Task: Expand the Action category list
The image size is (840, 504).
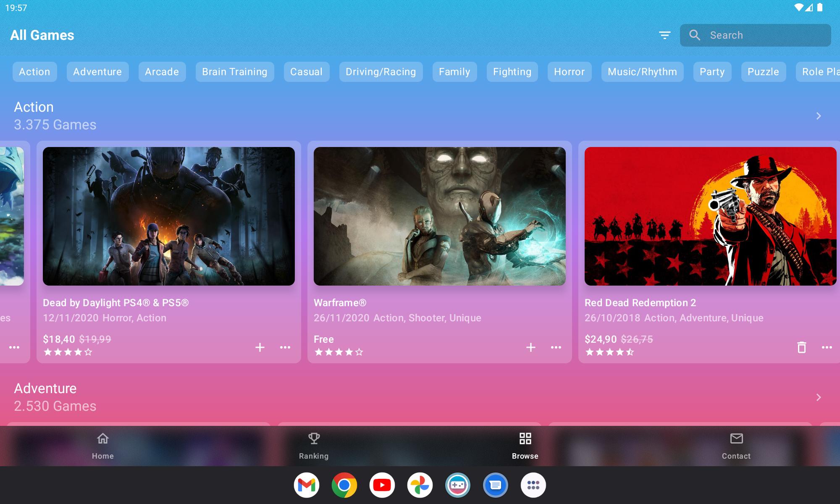Action: [x=819, y=116]
